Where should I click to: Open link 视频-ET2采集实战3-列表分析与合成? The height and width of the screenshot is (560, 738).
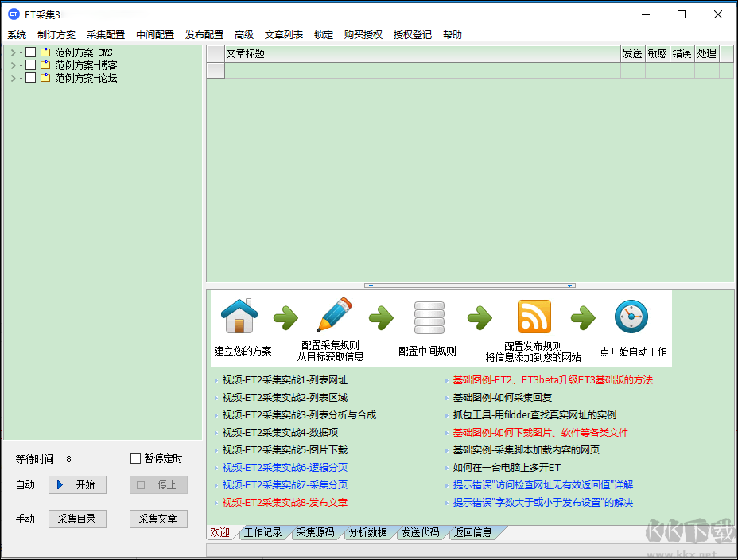point(299,414)
